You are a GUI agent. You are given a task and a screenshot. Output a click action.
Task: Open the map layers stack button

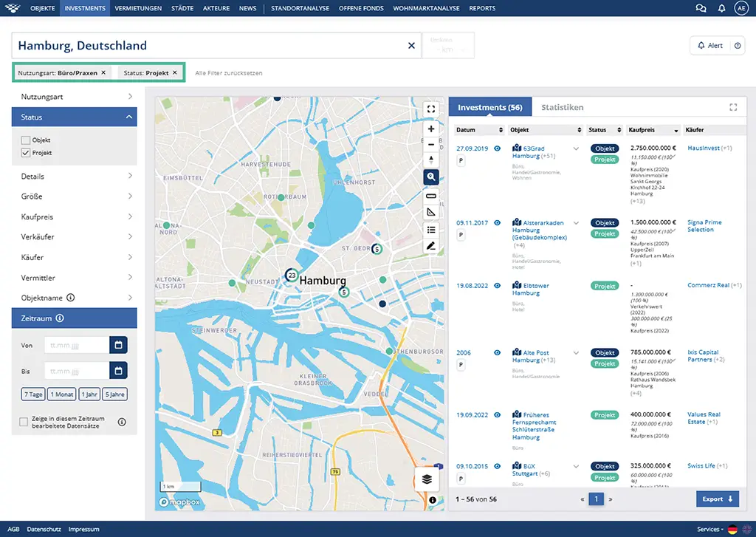(427, 479)
